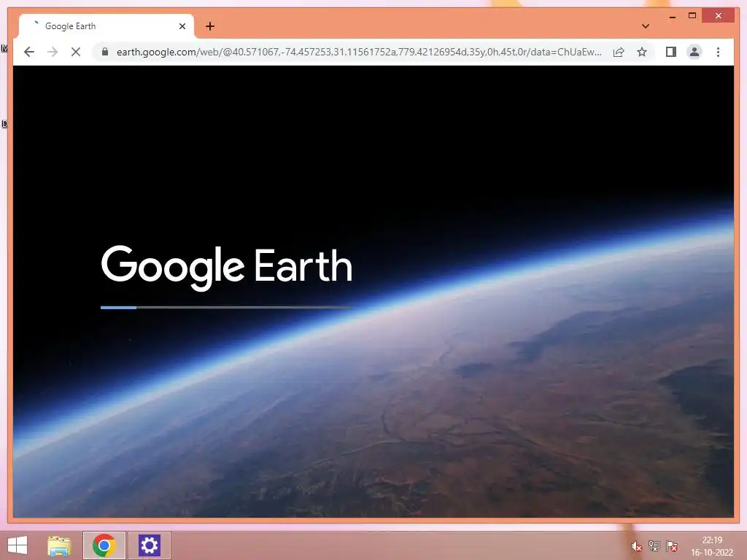This screenshot has height=560, width=747.
Task: Click the forward navigation arrow
Action: tap(53, 52)
